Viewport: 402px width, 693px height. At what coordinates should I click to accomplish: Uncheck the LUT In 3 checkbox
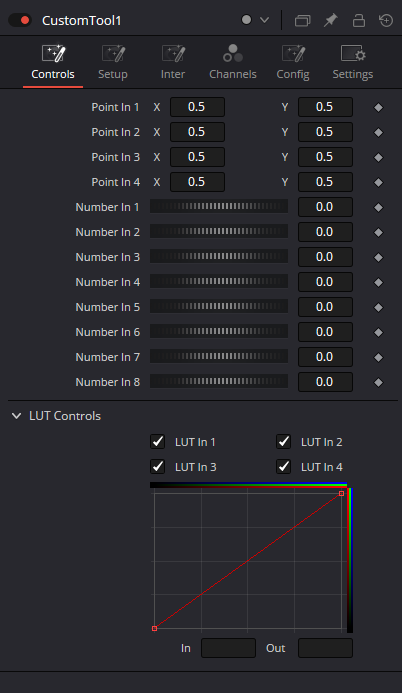tap(158, 467)
